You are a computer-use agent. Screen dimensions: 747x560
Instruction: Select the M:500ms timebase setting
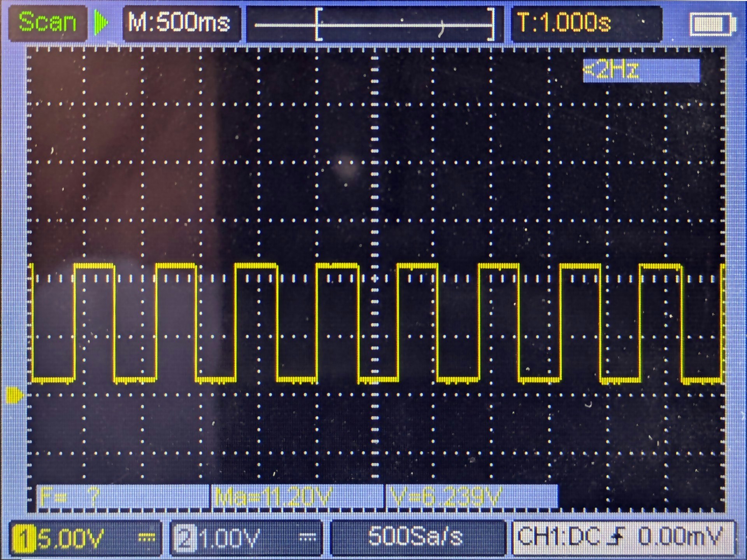(x=179, y=23)
